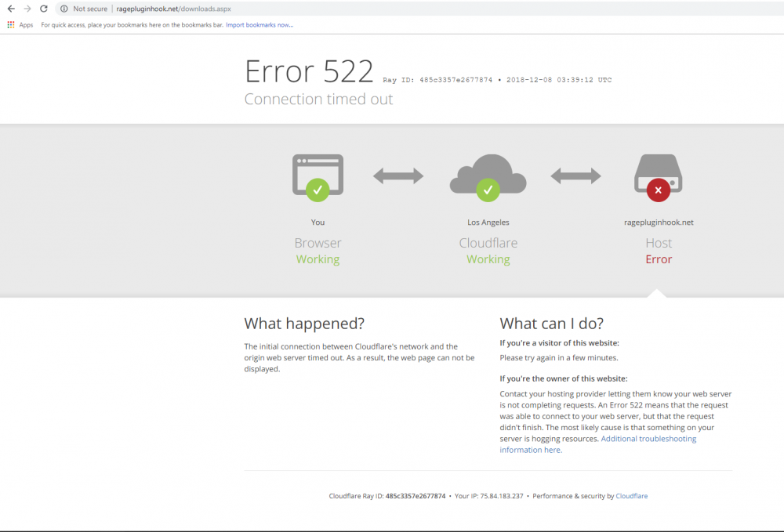Click the red Host Error status text
The height and width of the screenshot is (532, 784).
(659, 259)
